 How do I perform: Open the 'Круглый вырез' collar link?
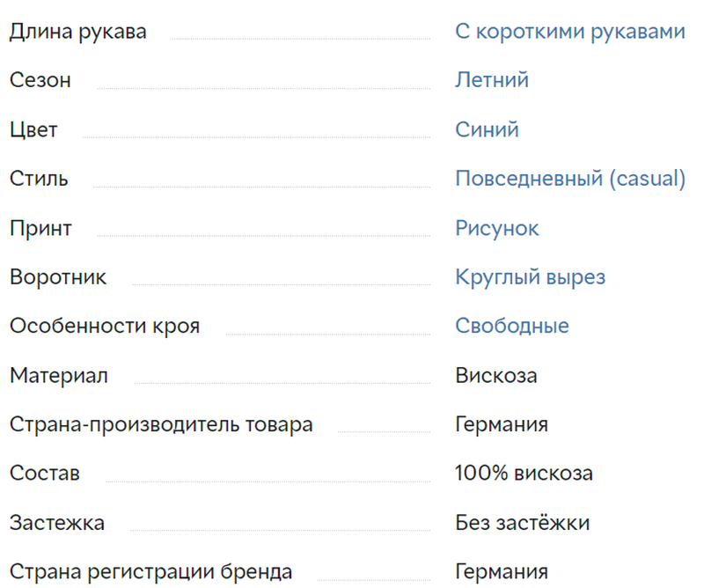tap(531, 277)
